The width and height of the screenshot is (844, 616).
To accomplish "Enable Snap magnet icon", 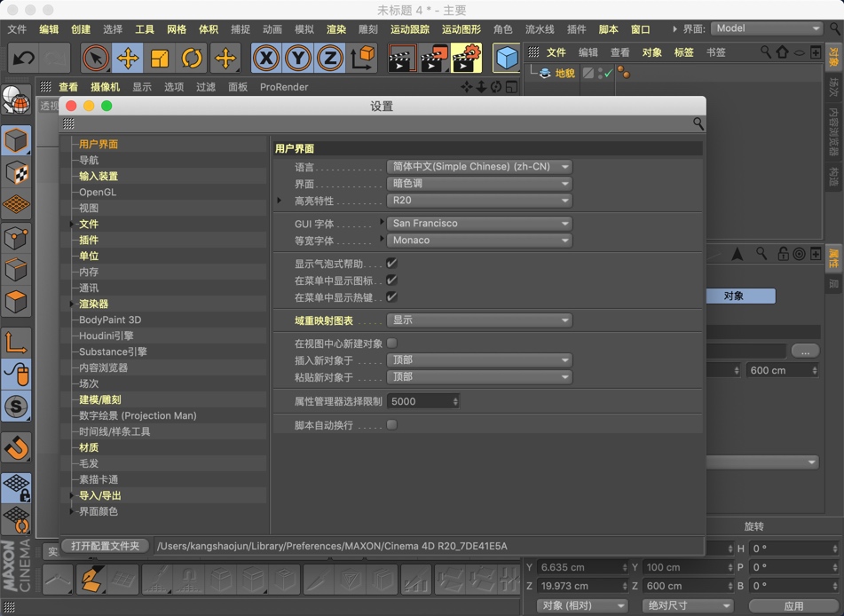I will coord(16,447).
